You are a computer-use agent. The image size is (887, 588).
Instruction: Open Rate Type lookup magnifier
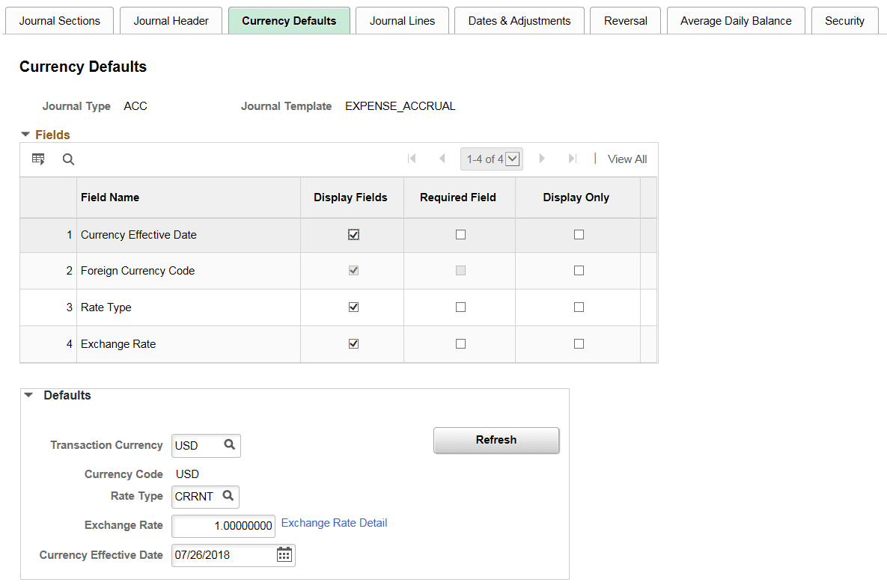[x=228, y=496]
